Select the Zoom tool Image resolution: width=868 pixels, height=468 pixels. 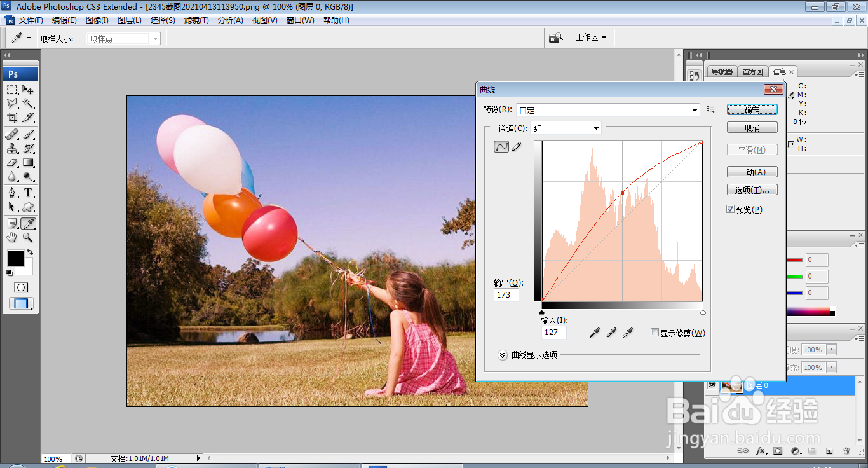tap(28, 237)
